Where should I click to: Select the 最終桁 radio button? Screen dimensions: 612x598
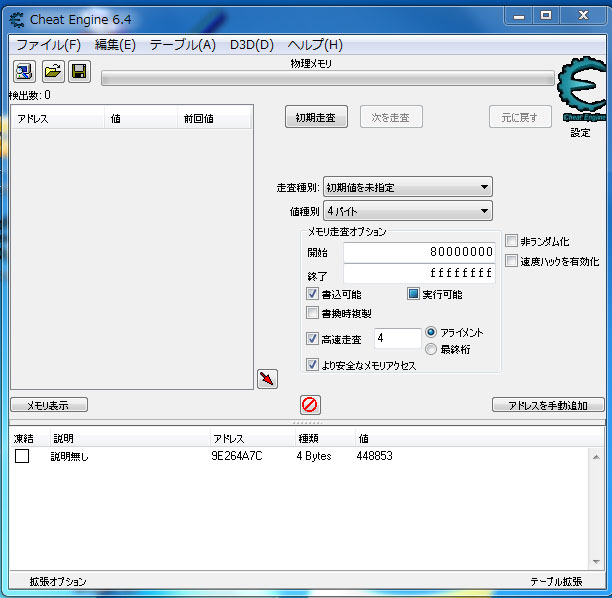click(x=431, y=349)
